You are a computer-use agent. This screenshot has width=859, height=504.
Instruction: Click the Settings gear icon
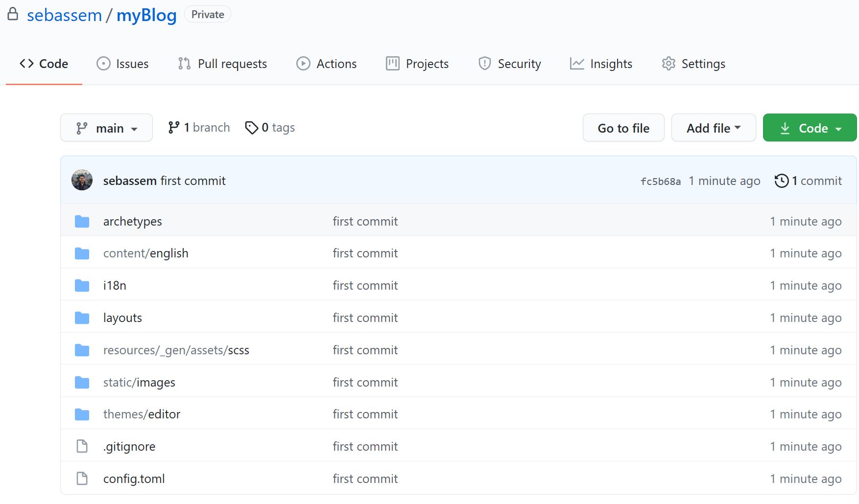tap(668, 64)
